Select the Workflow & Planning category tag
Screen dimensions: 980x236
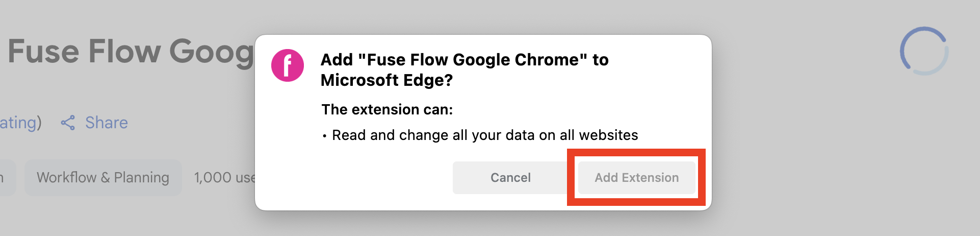102,178
